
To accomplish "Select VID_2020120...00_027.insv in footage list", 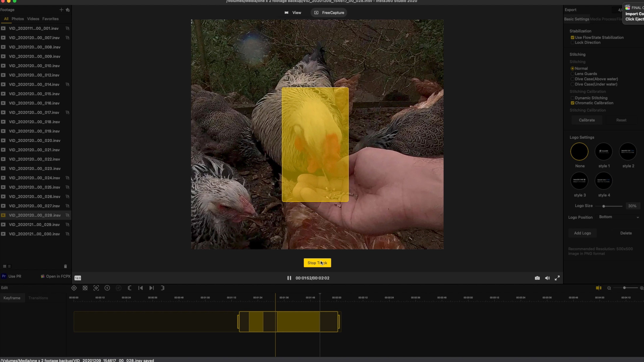I will (36, 206).
